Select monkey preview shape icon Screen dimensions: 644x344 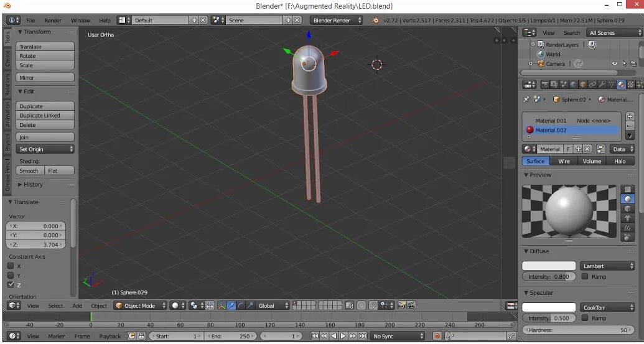[627, 218]
